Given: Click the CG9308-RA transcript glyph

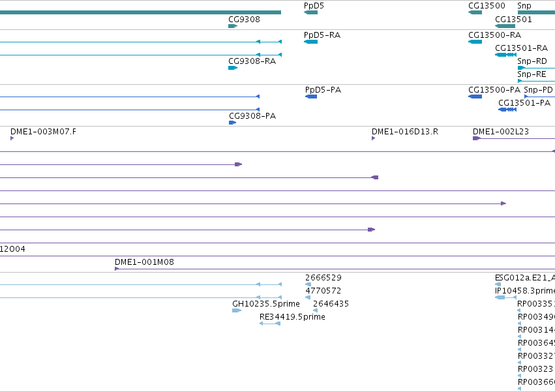Looking at the screenshot, I should [233, 68].
